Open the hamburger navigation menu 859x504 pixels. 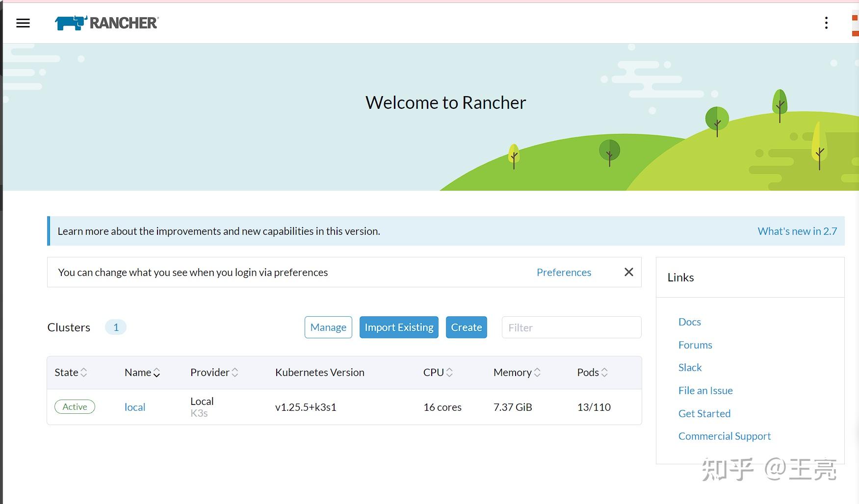(x=23, y=23)
